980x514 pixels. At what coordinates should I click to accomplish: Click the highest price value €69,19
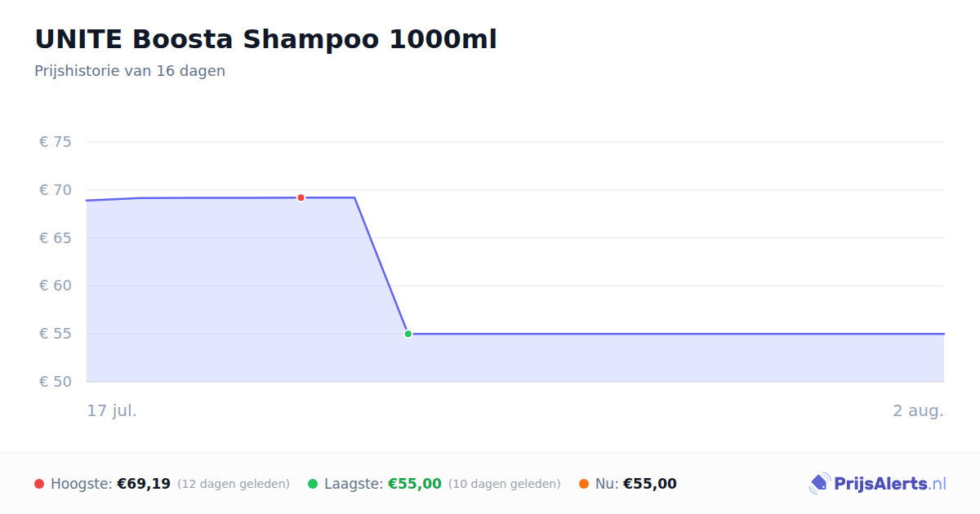(144, 484)
